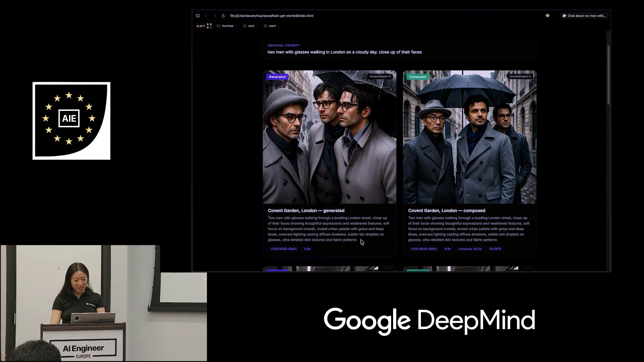Click the Composed badge on second image
Screen dimensions: 644x362
click(418, 77)
